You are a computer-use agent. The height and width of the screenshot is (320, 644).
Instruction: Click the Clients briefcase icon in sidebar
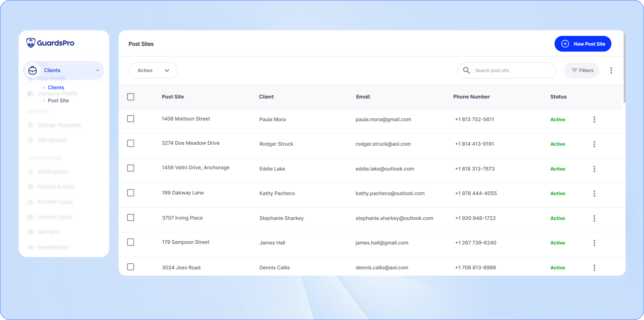[x=33, y=70]
